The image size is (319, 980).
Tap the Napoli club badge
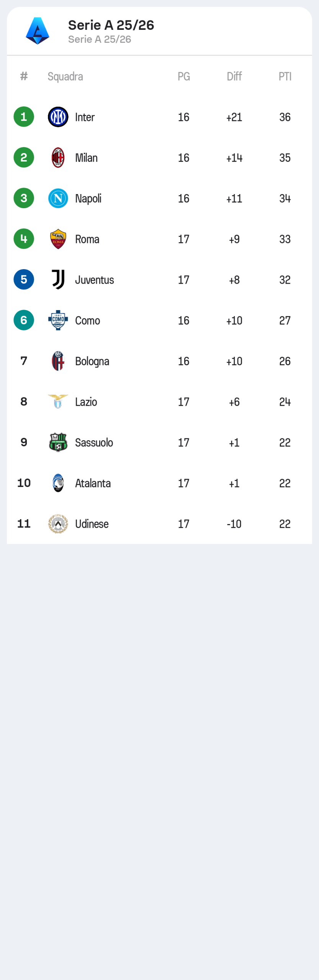[58, 198]
